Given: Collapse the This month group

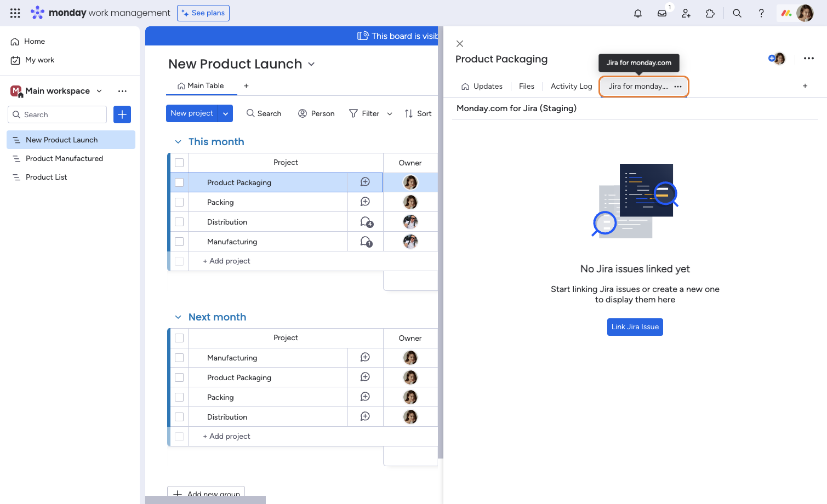Looking at the screenshot, I should click(178, 142).
